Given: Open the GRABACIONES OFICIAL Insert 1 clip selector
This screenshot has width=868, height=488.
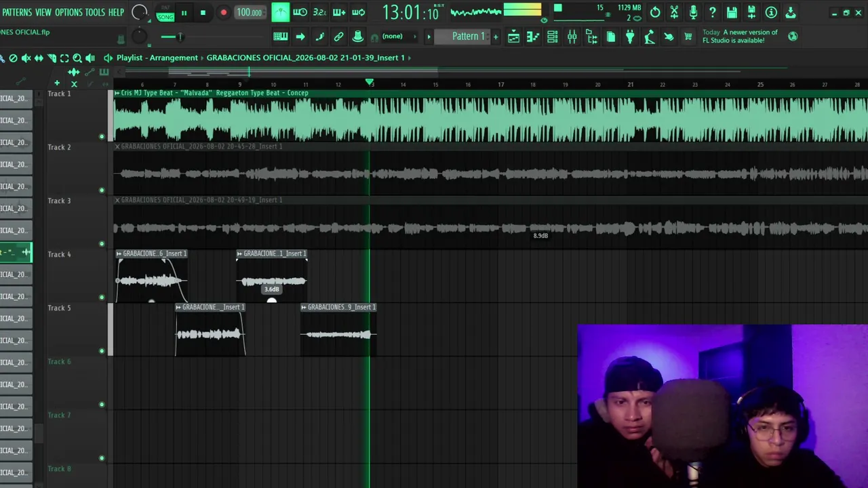Looking at the screenshot, I should click(305, 58).
